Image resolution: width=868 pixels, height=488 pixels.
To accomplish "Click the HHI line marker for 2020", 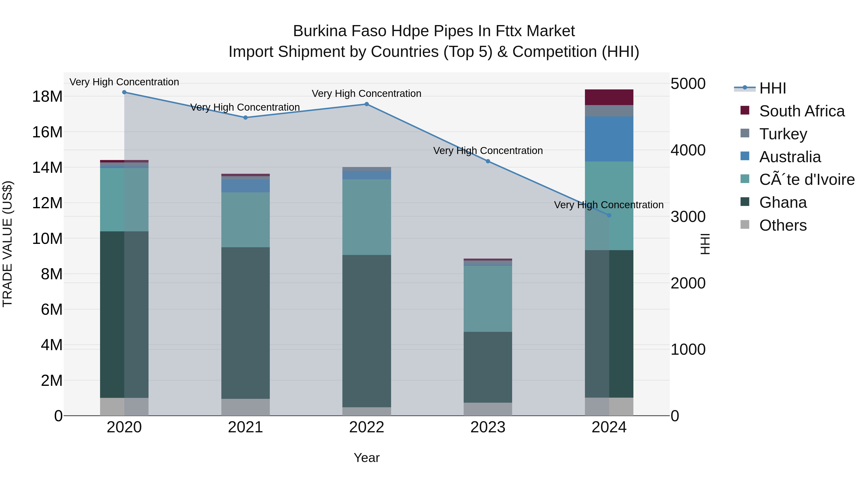I will pyautogui.click(x=124, y=92).
